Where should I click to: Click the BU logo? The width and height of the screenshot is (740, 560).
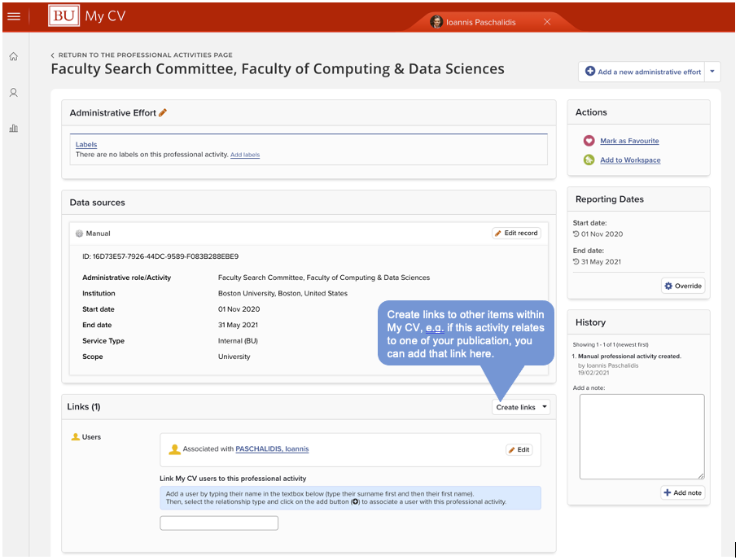point(64,16)
